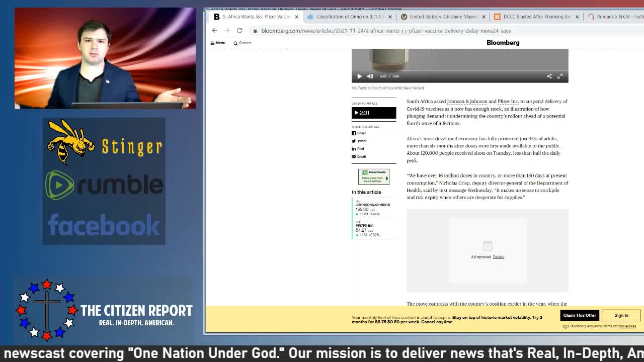The height and width of the screenshot is (362, 644).
Task: Open the Johnson & Johnson article link
Action: pyautogui.click(x=467, y=102)
